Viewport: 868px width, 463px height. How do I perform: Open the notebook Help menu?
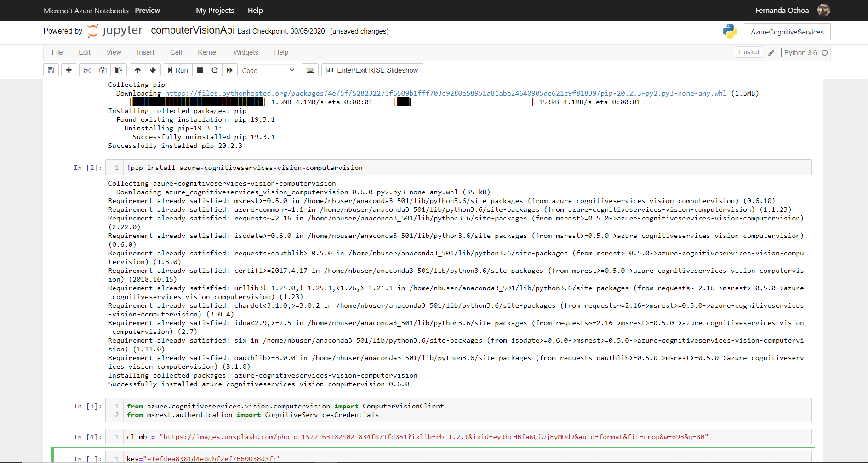coord(281,52)
